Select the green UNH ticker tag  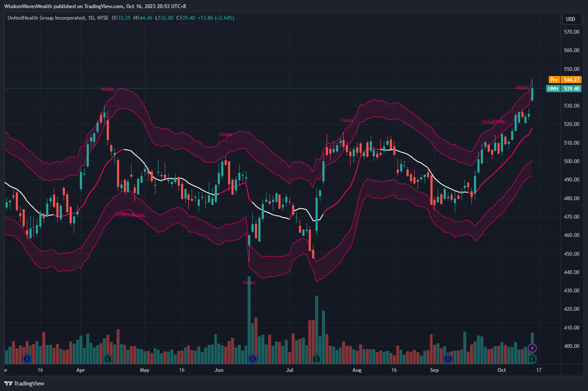tap(553, 89)
